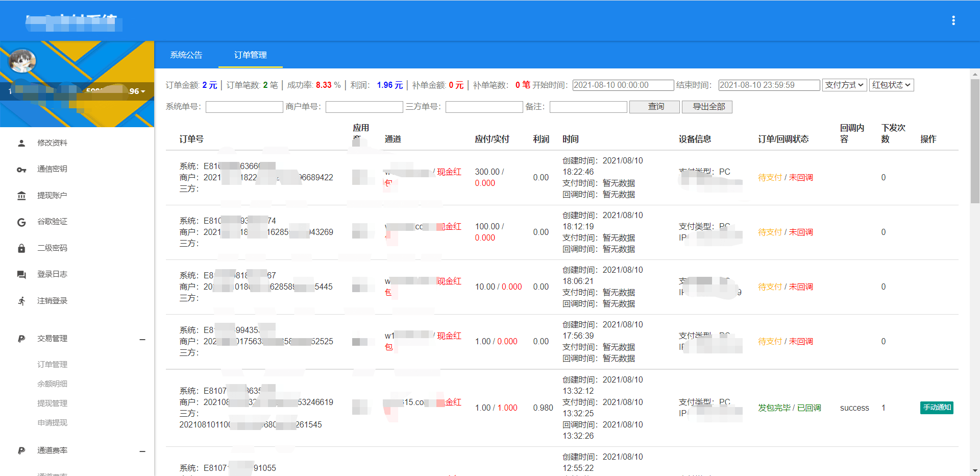Click the bank icon beside 提现账户
980x476 pixels.
[21, 196]
